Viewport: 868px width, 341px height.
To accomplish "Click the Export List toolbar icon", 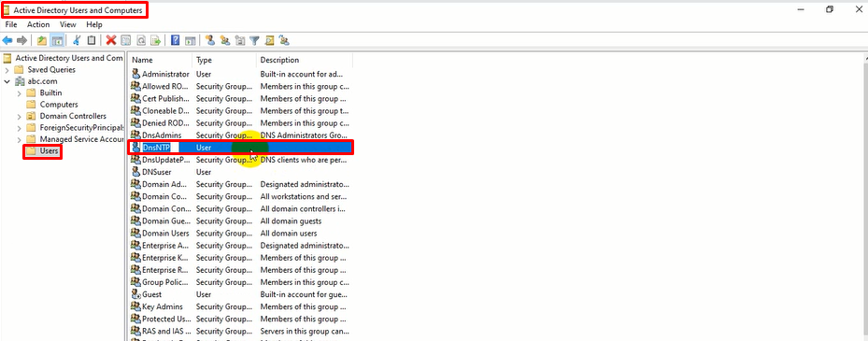I will point(155,40).
